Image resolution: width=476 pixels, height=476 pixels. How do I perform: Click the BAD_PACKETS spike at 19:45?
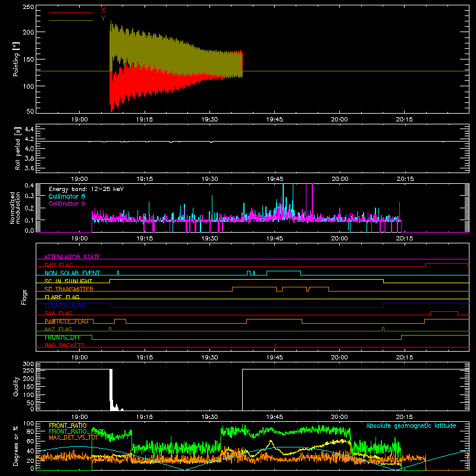[x=275, y=345]
